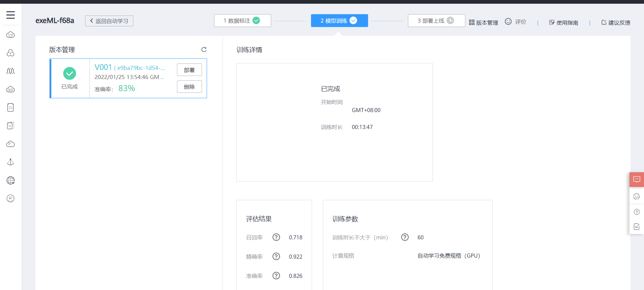The height and width of the screenshot is (290, 644).
Task: Open the 使用指南 guide
Action: pos(564,23)
